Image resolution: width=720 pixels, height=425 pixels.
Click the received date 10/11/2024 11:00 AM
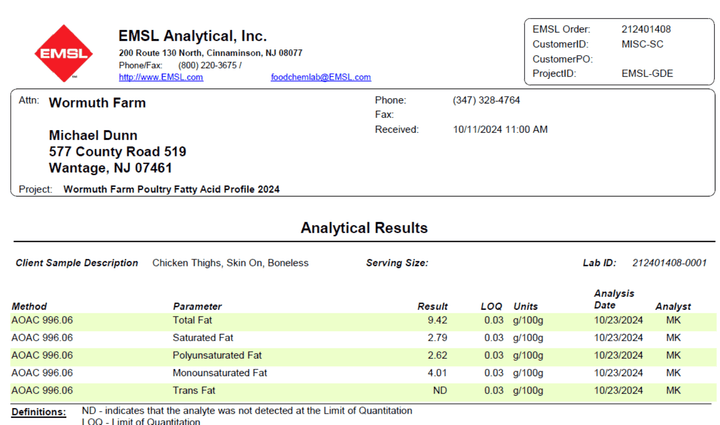[x=500, y=129]
